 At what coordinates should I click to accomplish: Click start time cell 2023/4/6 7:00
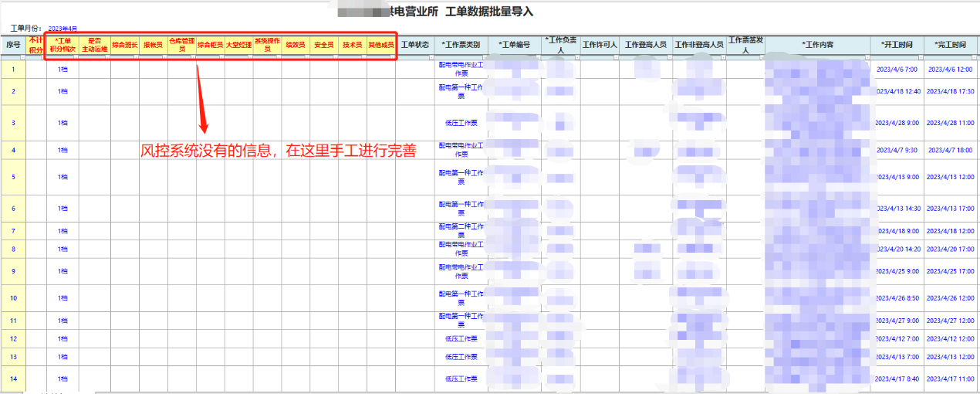coord(896,70)
